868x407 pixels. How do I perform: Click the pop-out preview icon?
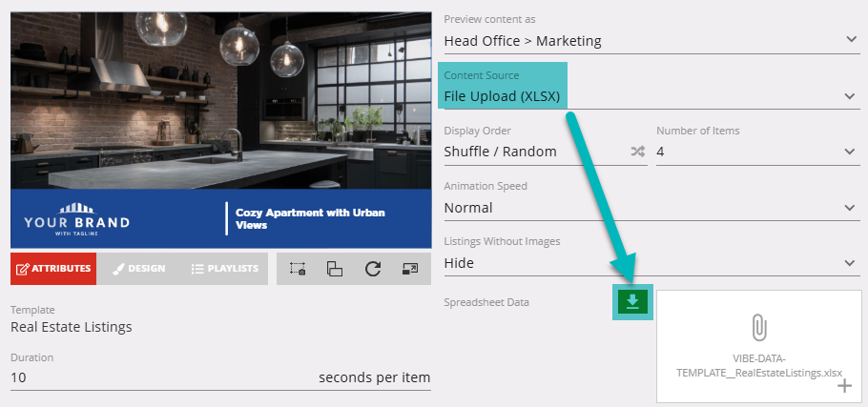[x=410, y=269]
